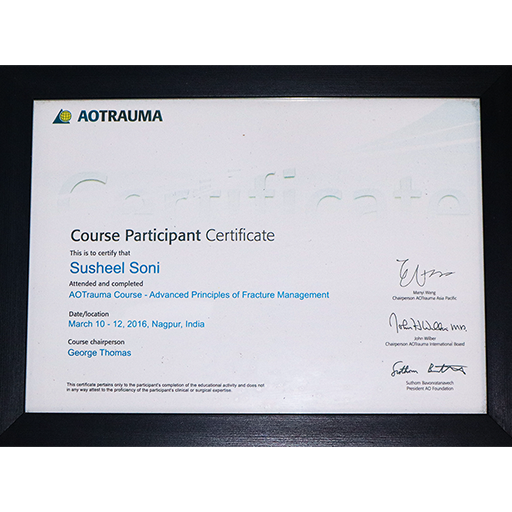The width and height of the screenshot is (512, 512).
Task: Click the 'Attended and completed' label
Action: pyautogui.click(x=106, y=284)
